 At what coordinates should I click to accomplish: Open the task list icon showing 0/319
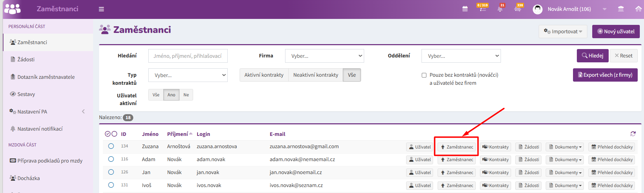tap(483, 8)
